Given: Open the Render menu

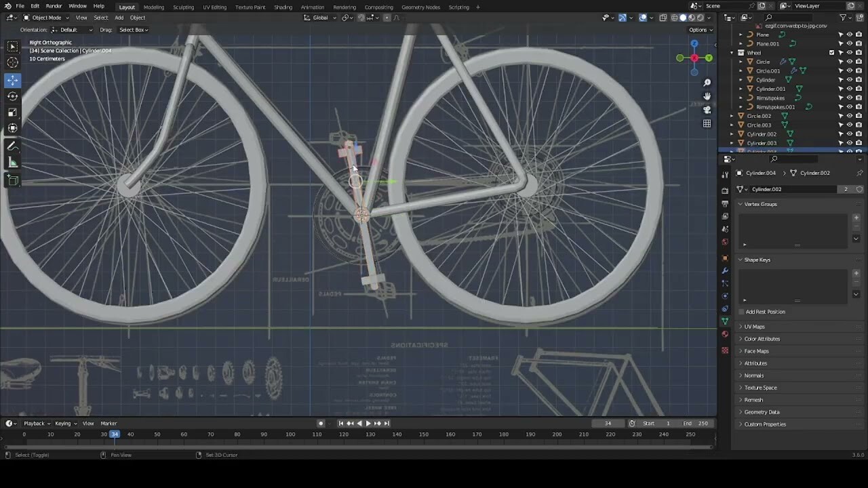Looking at the screenshot, I should [54, 6].
